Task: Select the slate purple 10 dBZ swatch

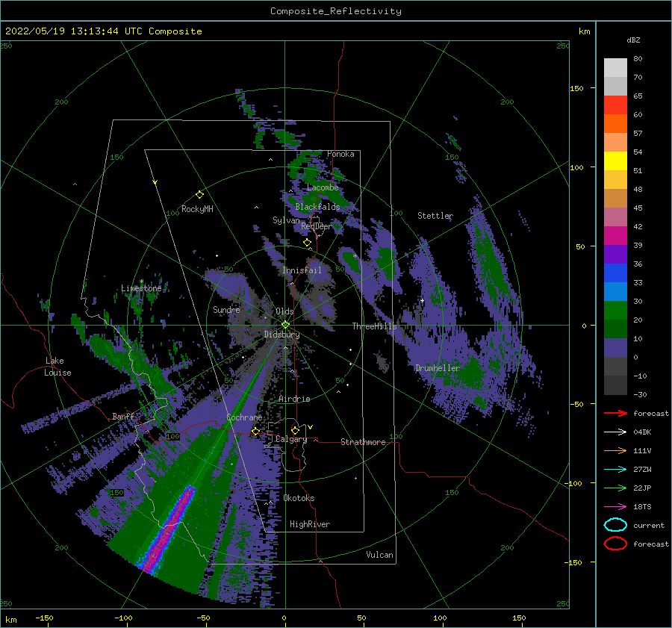Action: click(615, 347)
